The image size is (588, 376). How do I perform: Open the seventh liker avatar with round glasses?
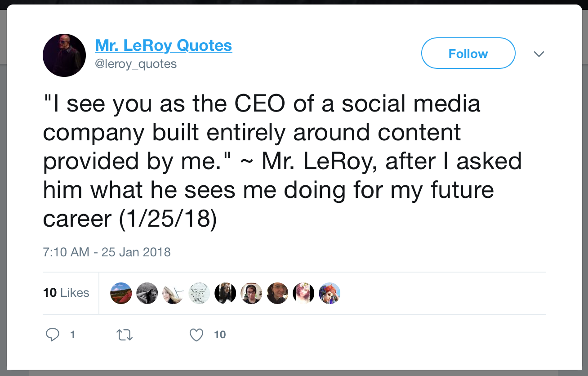[277, 293]
